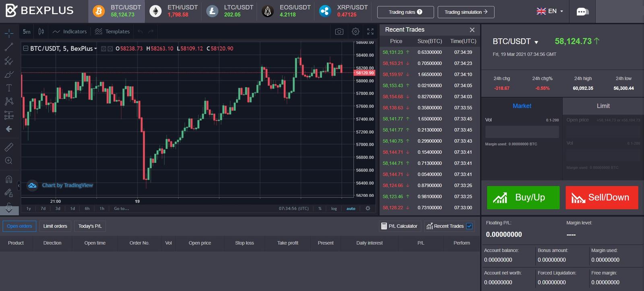Uncheck the Recent Trades checkbox
Viewport: 644px width, 291px height.
click(x=469, y=226)
